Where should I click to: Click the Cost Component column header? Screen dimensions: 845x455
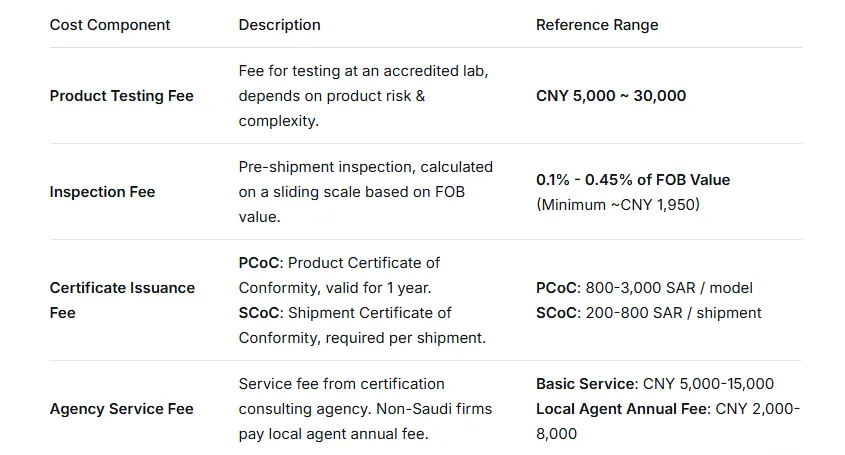110,25
